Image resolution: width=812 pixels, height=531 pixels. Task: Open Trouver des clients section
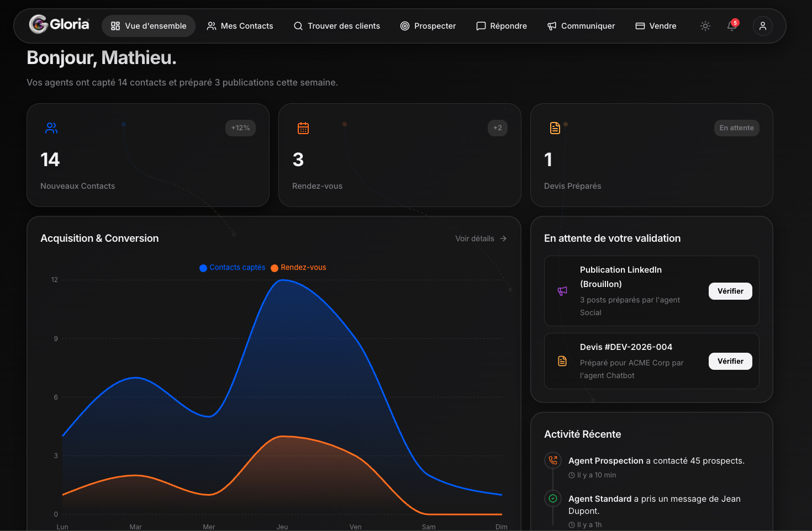coord(337,26)
